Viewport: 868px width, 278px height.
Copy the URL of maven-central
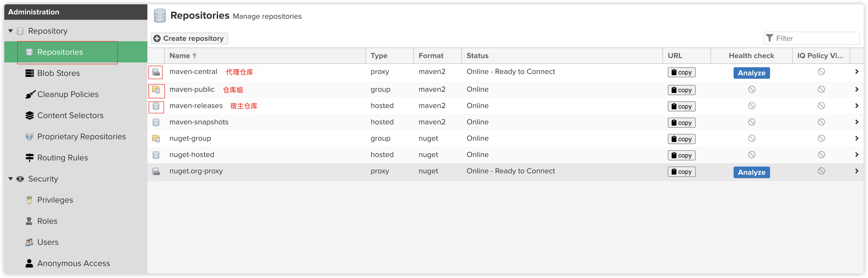(x=682, y=72)
